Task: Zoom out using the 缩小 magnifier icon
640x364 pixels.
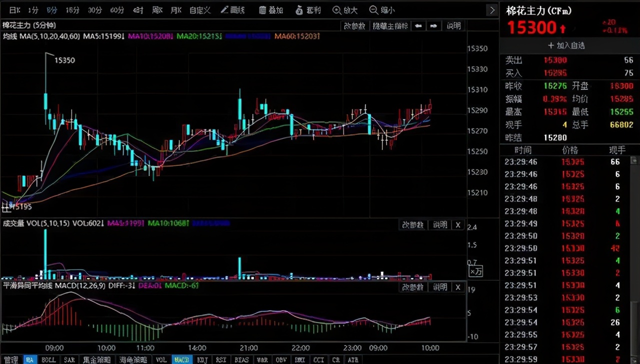Action: 381,9
